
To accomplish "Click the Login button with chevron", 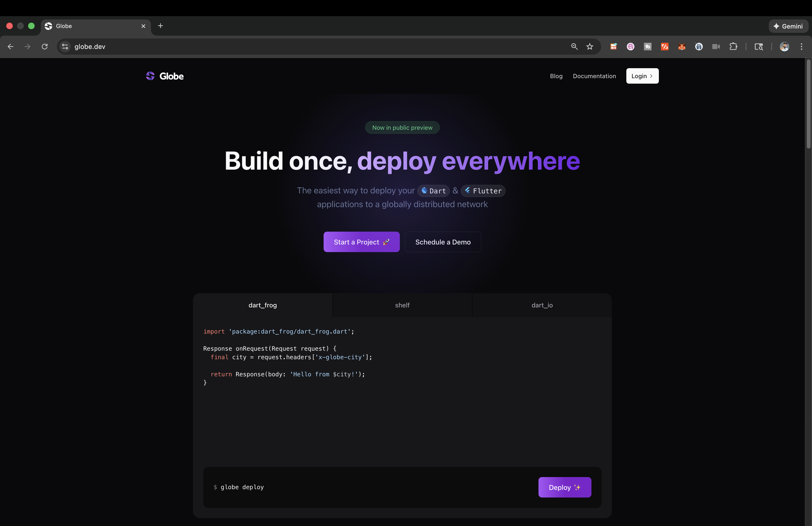I will [642, 76].
